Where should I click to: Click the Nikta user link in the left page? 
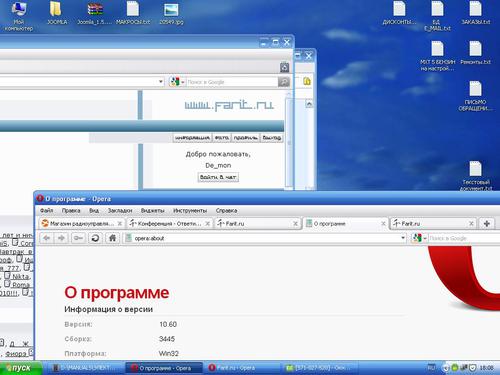[21, 276]
